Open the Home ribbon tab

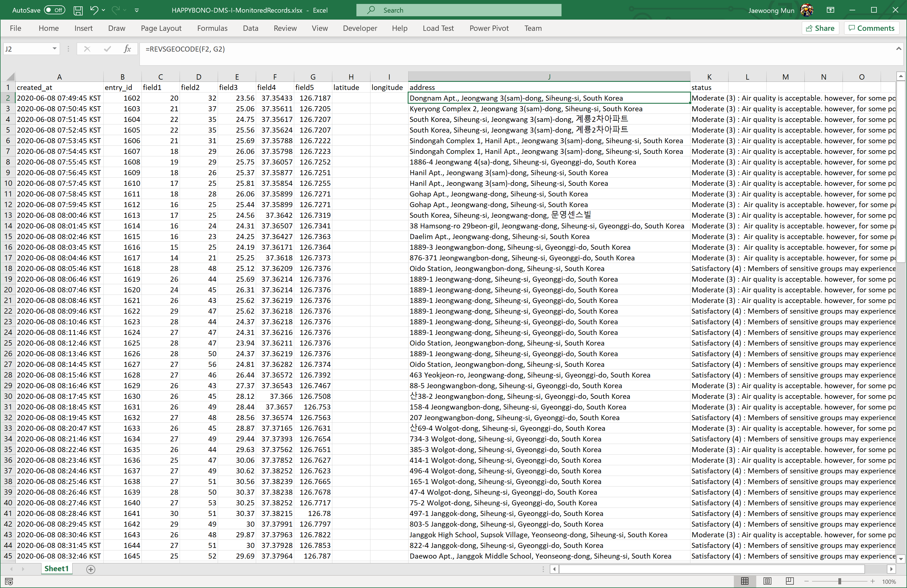click(48, 28)
